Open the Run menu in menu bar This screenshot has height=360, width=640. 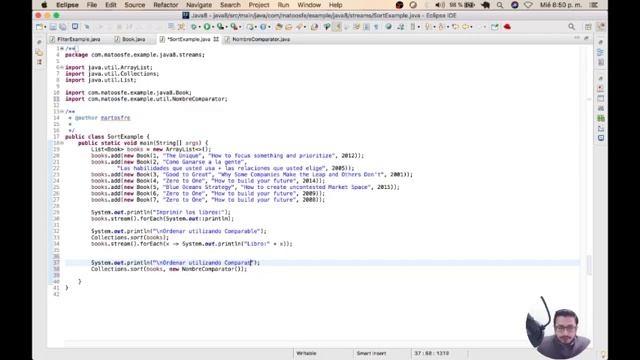[283, 5]
